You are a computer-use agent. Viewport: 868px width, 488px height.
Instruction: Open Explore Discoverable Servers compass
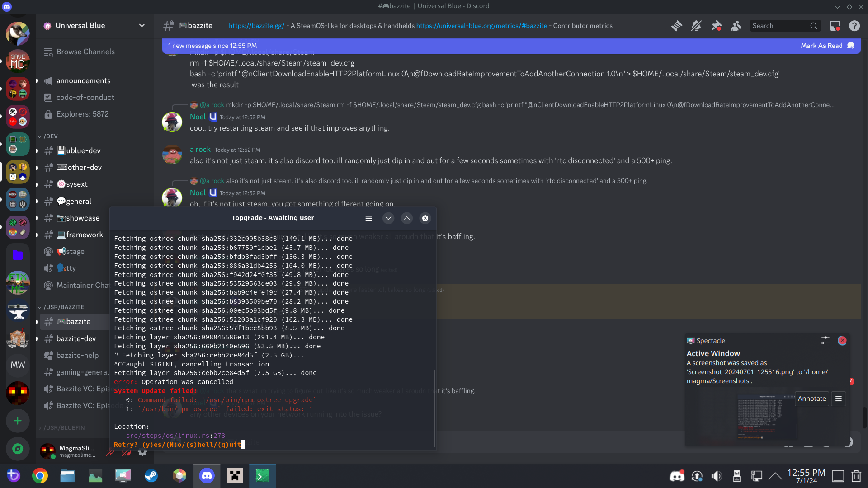[x=18, y=448]
